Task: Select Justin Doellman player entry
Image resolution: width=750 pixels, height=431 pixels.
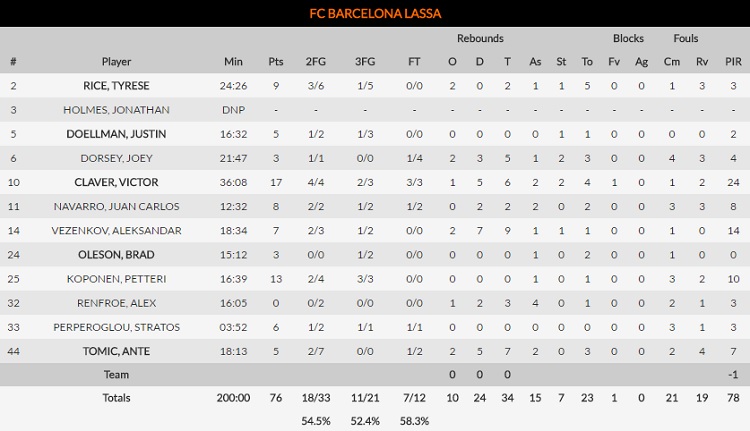Action: (116, 134)
